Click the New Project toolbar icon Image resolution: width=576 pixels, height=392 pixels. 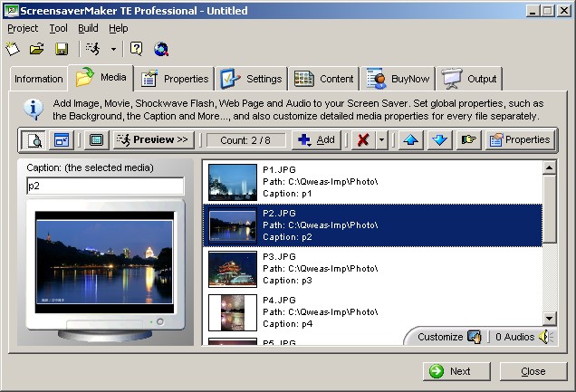click(13, 49)
